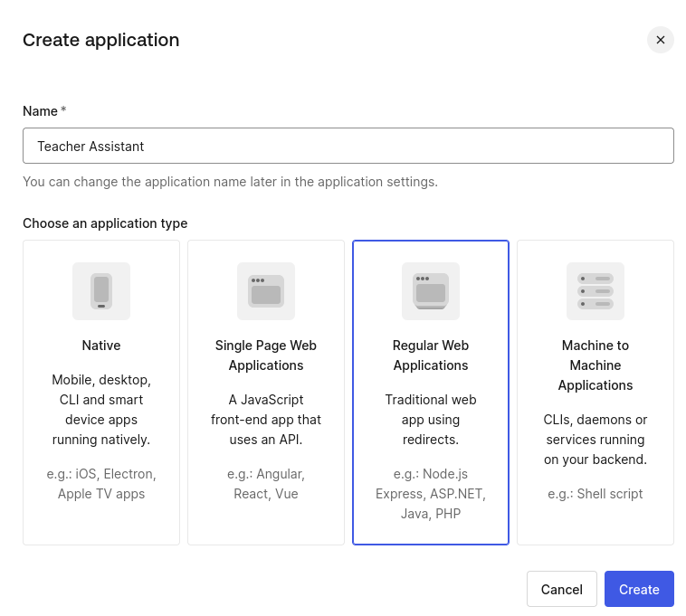Screen dimensions: 686x616
Task: Click 'CLIs, daemons or services' description
Action: click(x=595, y=440)
